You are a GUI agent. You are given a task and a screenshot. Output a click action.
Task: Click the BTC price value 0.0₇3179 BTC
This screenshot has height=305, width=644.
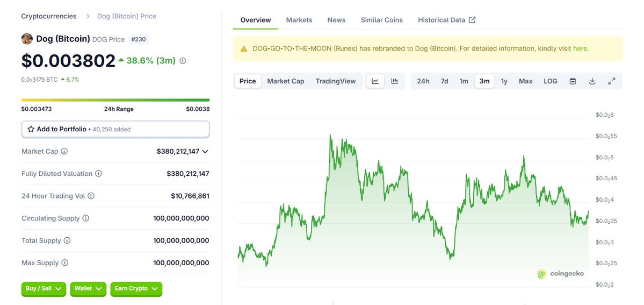click(39, 80)
